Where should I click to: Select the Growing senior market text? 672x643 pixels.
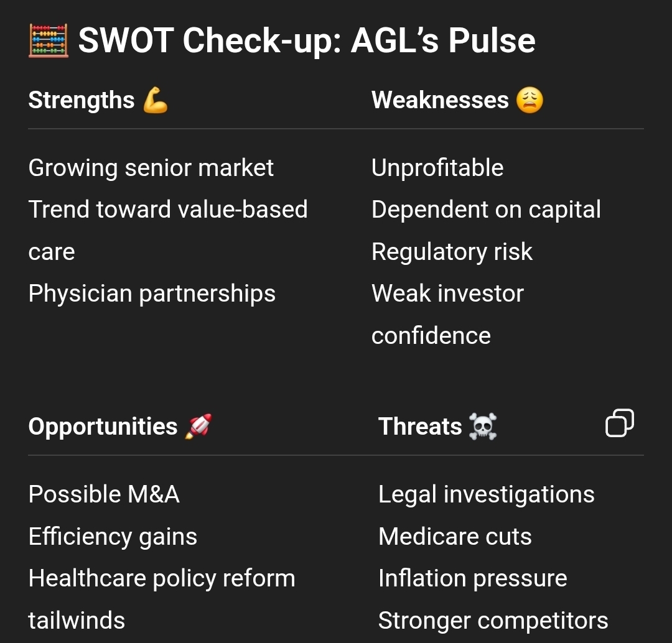(151, 168)
